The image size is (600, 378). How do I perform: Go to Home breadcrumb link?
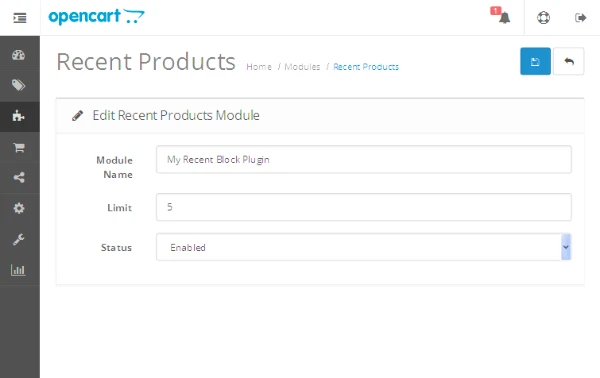pyautogui.click(x=259, y=67)
